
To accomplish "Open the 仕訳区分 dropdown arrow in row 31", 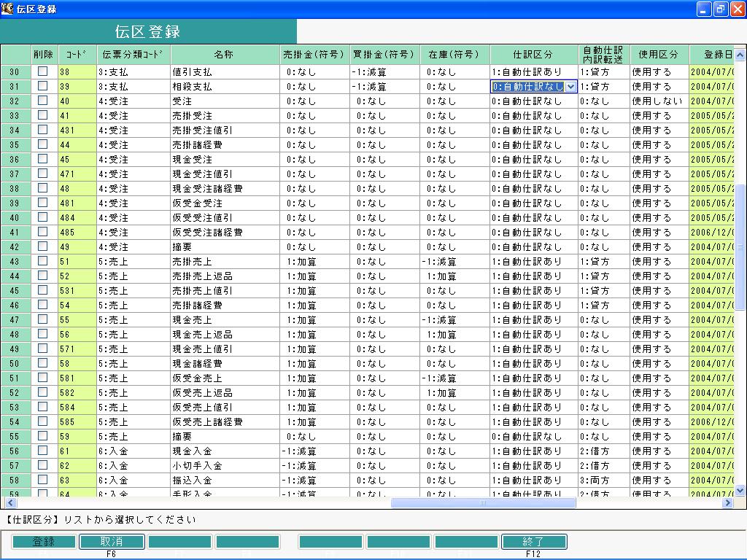I will click(570, 87).
